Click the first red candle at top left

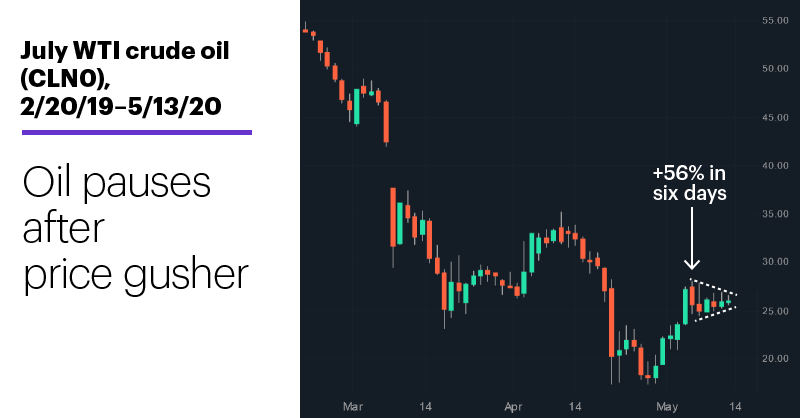click(305, 31)
